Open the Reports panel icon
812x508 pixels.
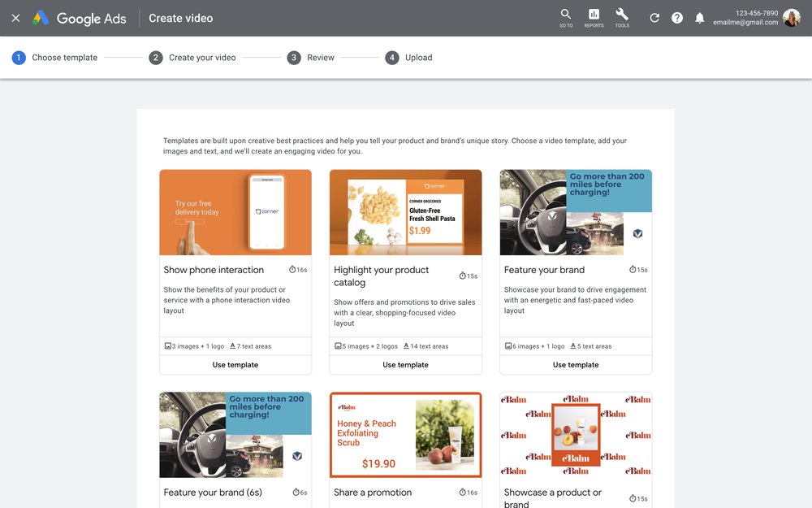click(594, 16)
